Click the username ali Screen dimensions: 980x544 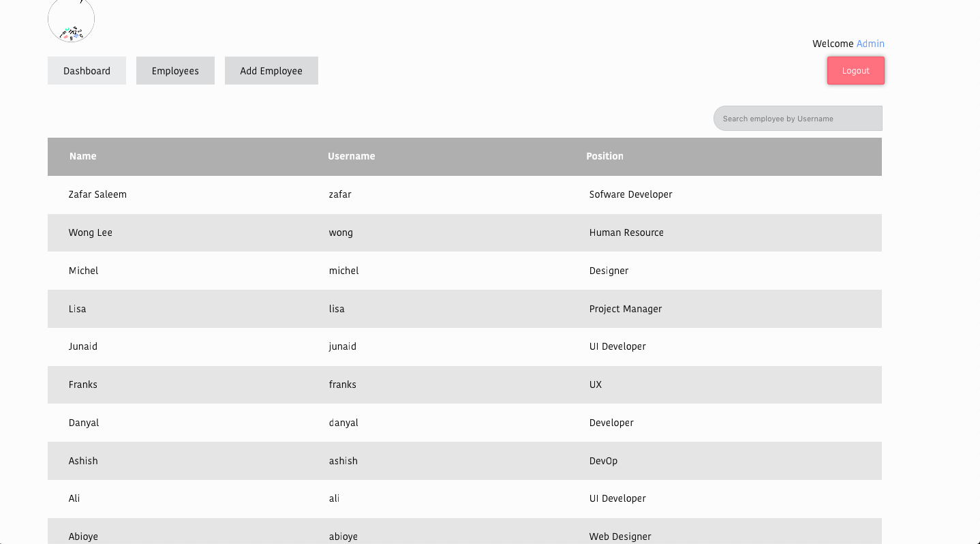[x=334, y=498]
